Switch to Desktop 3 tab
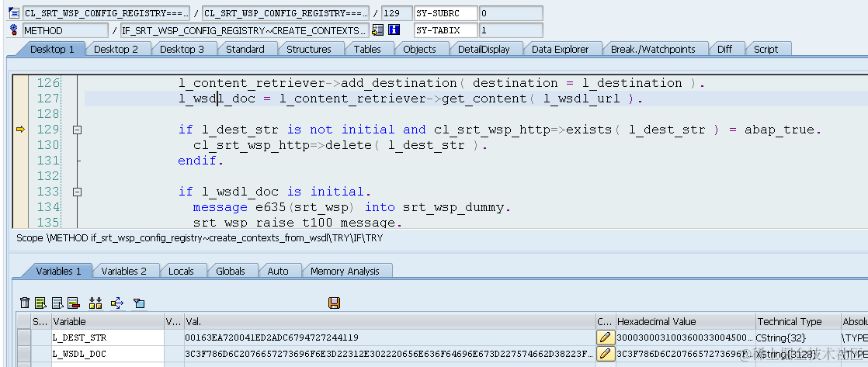The width and height of the screenshot is (868, 367). 182,49
